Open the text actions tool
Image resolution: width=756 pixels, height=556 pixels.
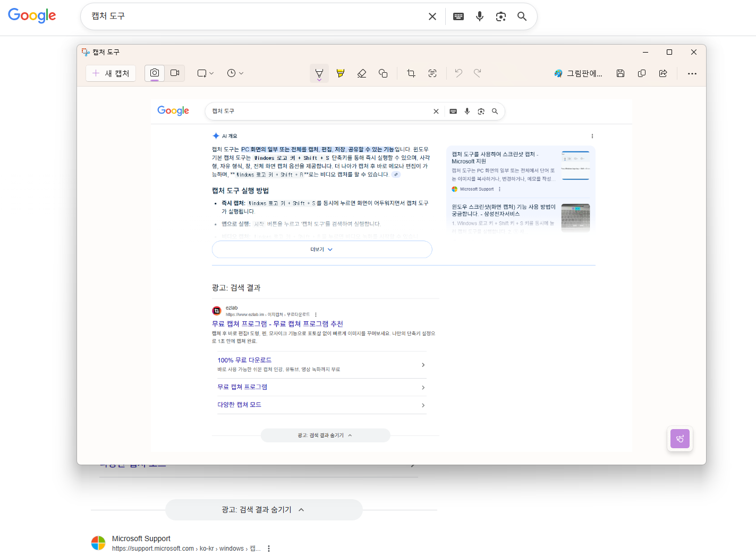pyautogui.click(x=432, y=73)
